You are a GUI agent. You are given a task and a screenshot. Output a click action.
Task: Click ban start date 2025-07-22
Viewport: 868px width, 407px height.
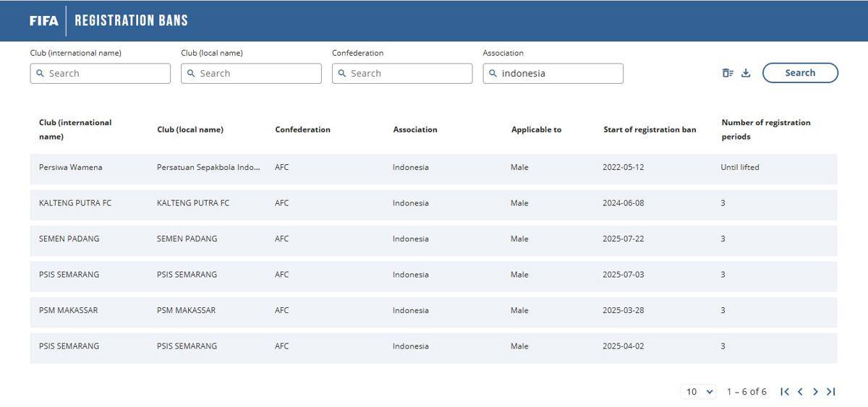coord(624,239)
